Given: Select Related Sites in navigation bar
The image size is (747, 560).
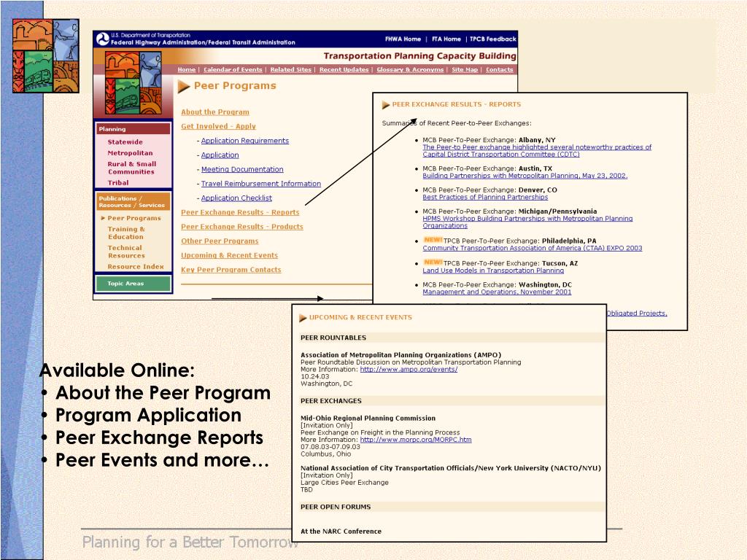Looking at the screenshot, I should [290, 69].
